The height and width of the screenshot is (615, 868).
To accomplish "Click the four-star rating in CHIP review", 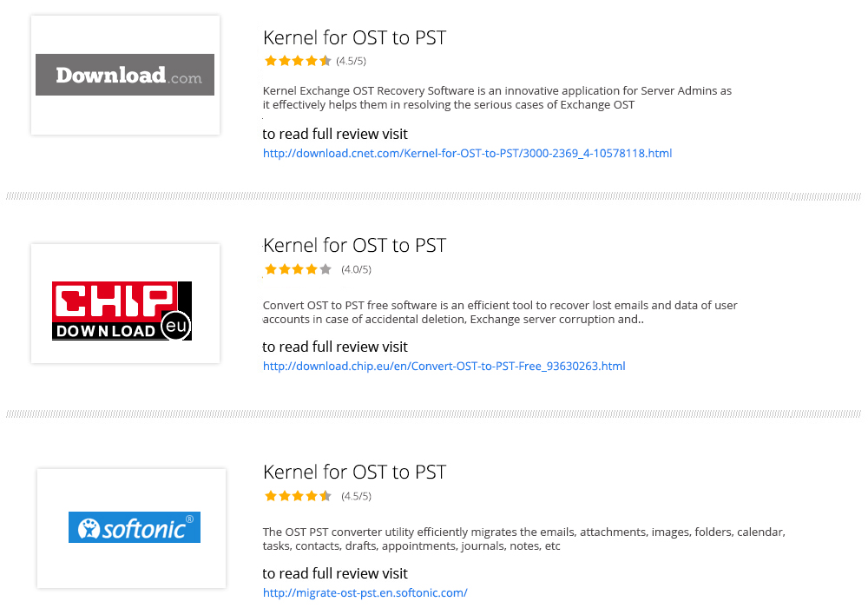I will [298, 269].
